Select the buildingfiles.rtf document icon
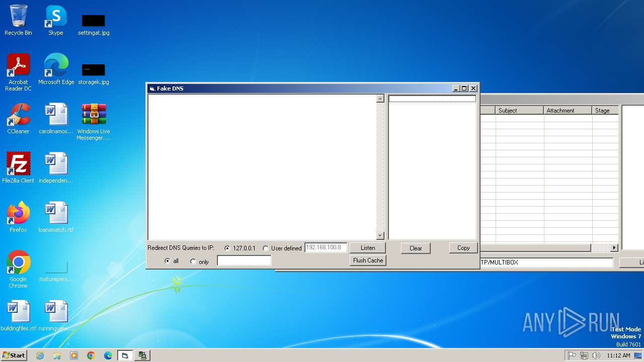This screenshot has height=362, width=644. (18, 316)
